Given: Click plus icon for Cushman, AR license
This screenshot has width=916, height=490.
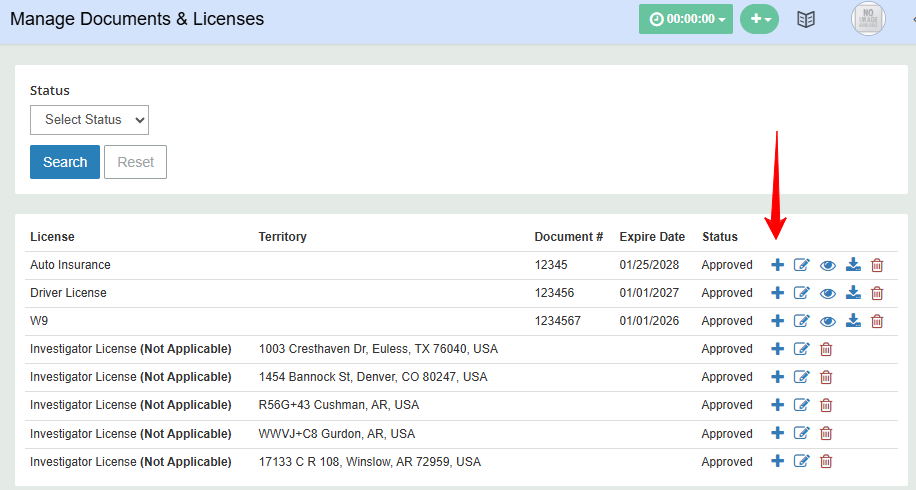Looking at the screenshot, I should (777, 405).
